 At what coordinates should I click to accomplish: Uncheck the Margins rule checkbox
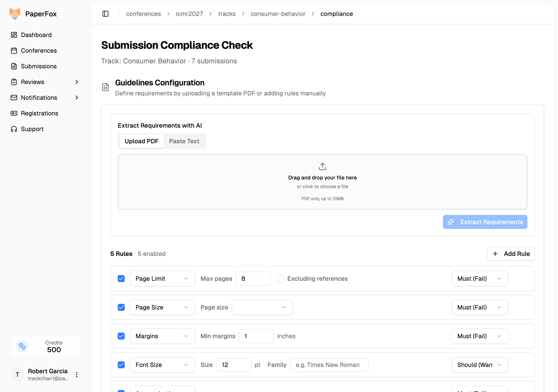point(121,336)
